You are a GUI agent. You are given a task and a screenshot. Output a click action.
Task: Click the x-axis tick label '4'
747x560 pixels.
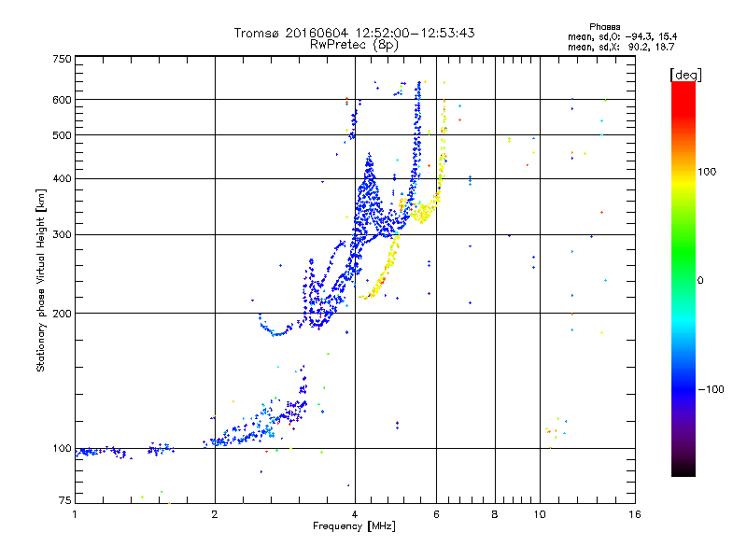[355, 514]
